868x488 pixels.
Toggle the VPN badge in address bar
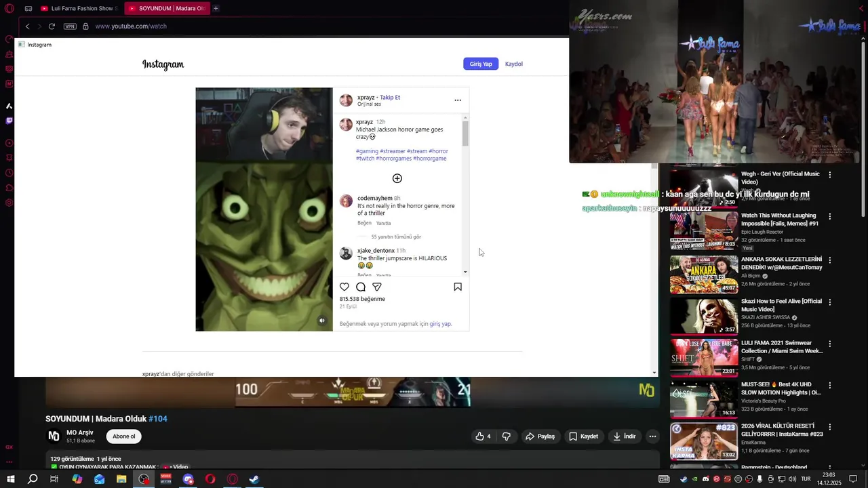70,26
